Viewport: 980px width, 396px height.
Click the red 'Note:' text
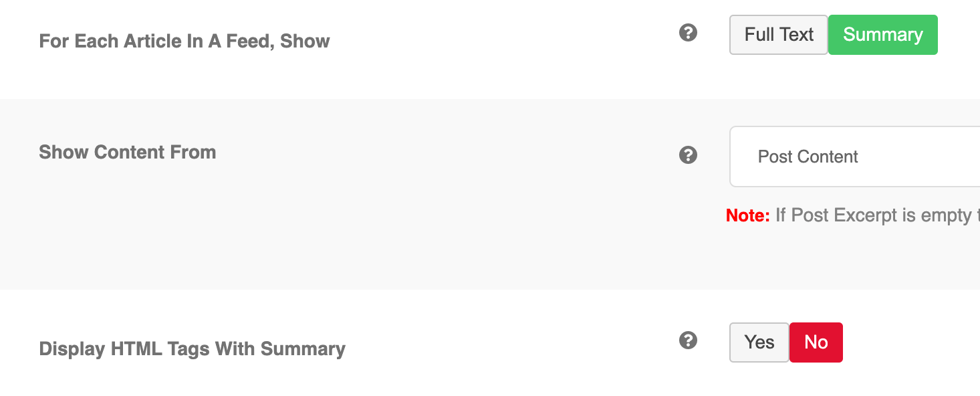(748, 215)
